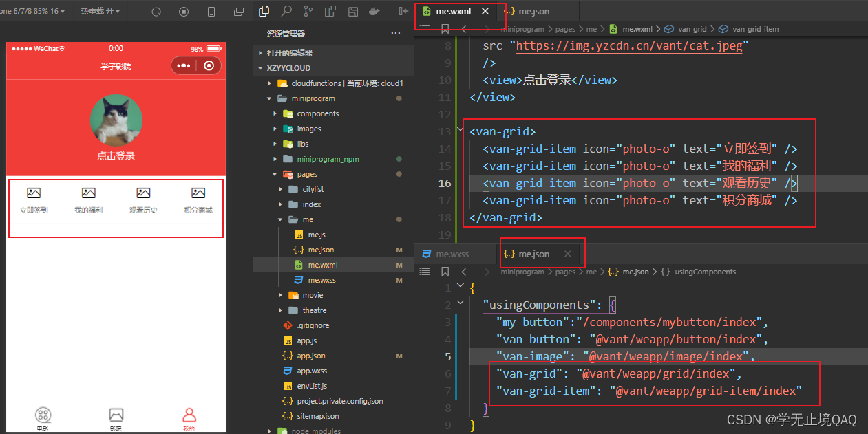Viewport: 868px width, 434px height.
Task: Open the file explorer icon in activity bar
Action: [264, 11]
